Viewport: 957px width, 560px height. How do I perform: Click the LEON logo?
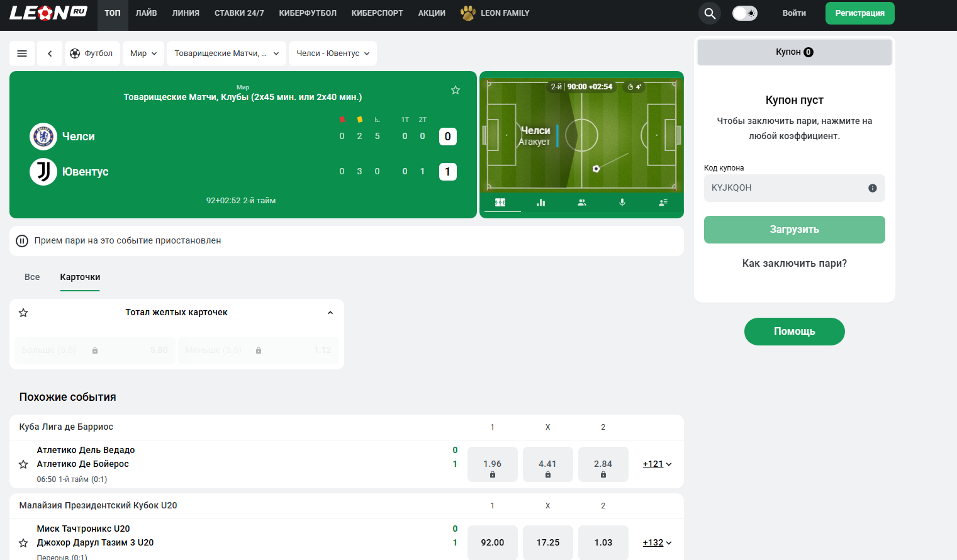click(48, 13)
